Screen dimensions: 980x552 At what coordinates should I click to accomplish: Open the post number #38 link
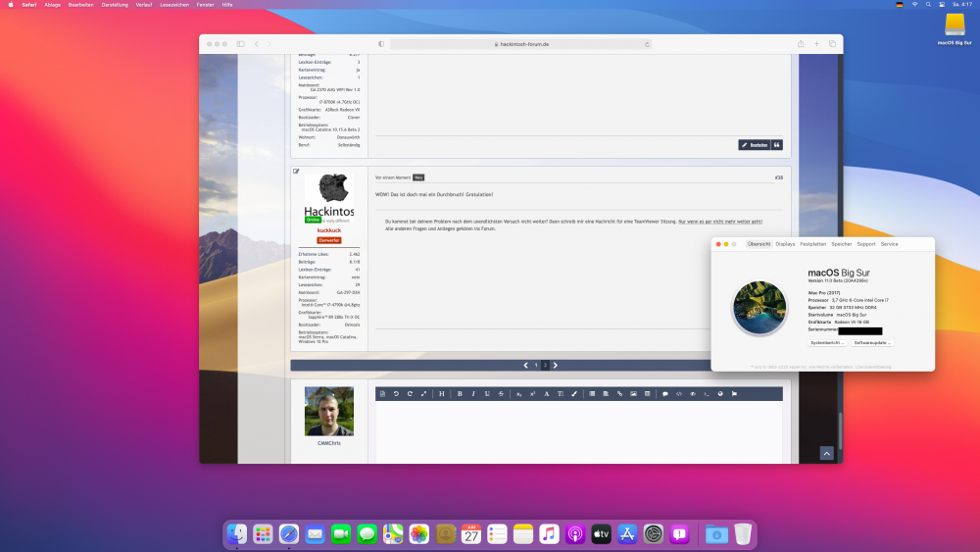779,177
